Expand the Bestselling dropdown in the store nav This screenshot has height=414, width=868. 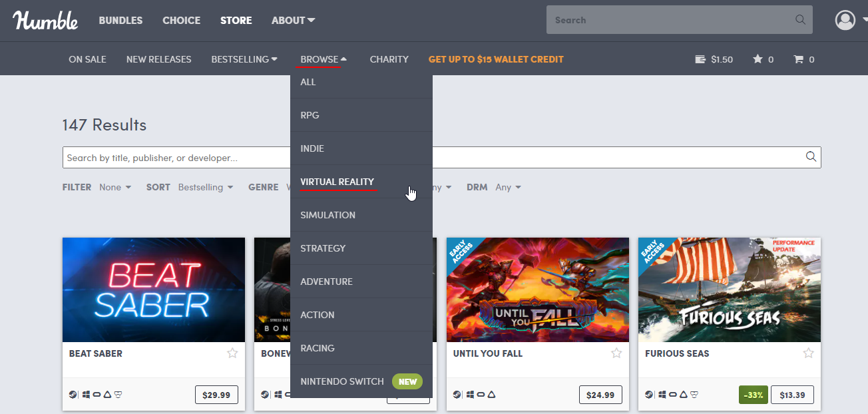244,59
